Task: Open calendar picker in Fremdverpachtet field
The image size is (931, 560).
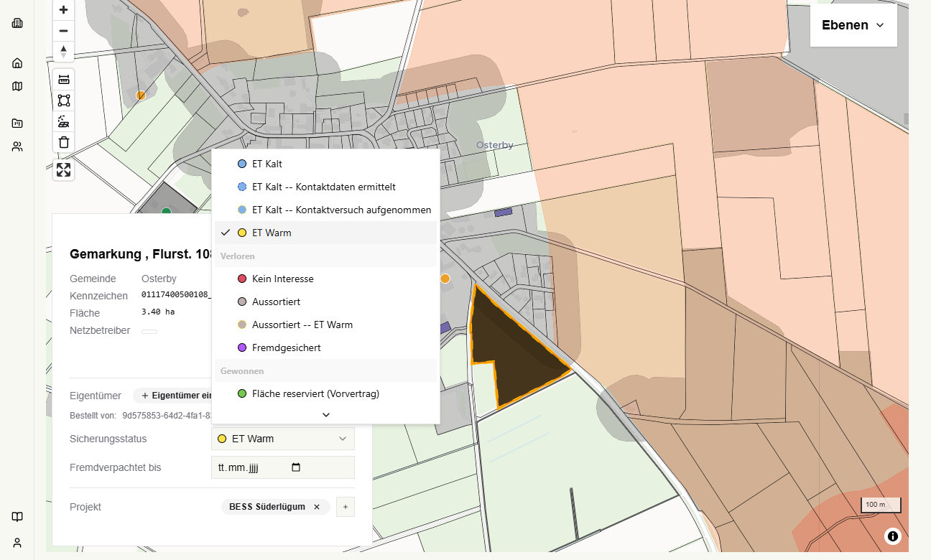Action: (296, 467)
